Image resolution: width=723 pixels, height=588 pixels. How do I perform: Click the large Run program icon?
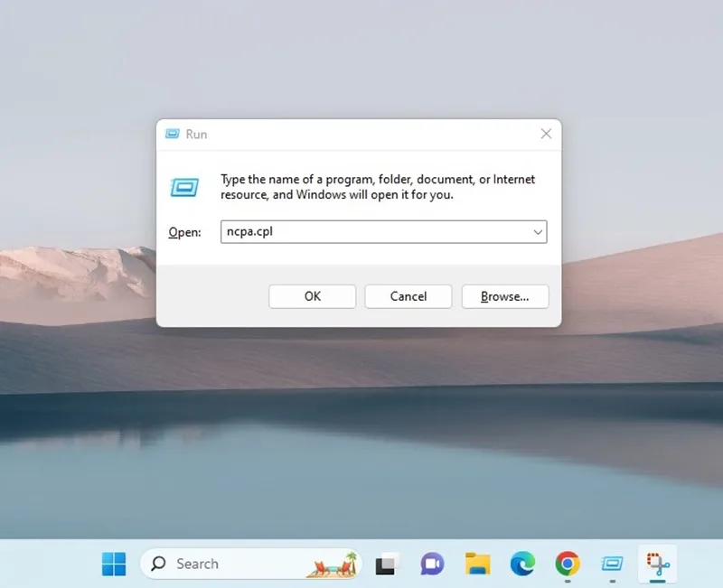184,187
